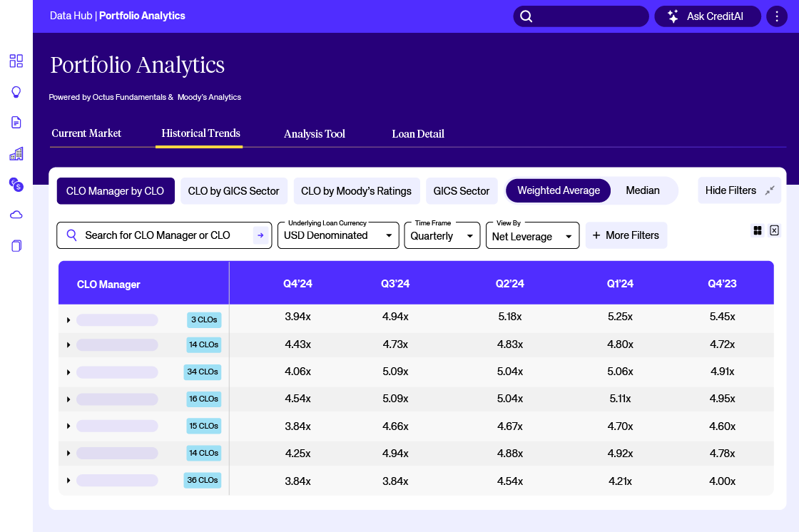Click the 15 CLOs badge
Screen dimensions: 799x532
204,426
